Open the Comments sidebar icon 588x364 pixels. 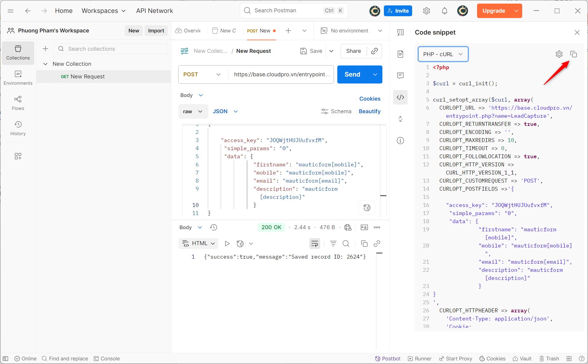pos(400,75)
